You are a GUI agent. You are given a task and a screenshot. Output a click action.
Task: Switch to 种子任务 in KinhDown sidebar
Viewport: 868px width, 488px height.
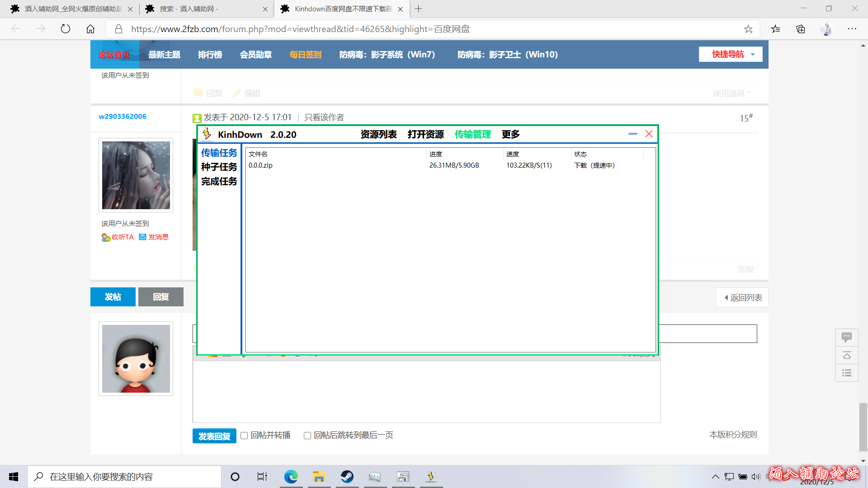(x=219, y=167)
